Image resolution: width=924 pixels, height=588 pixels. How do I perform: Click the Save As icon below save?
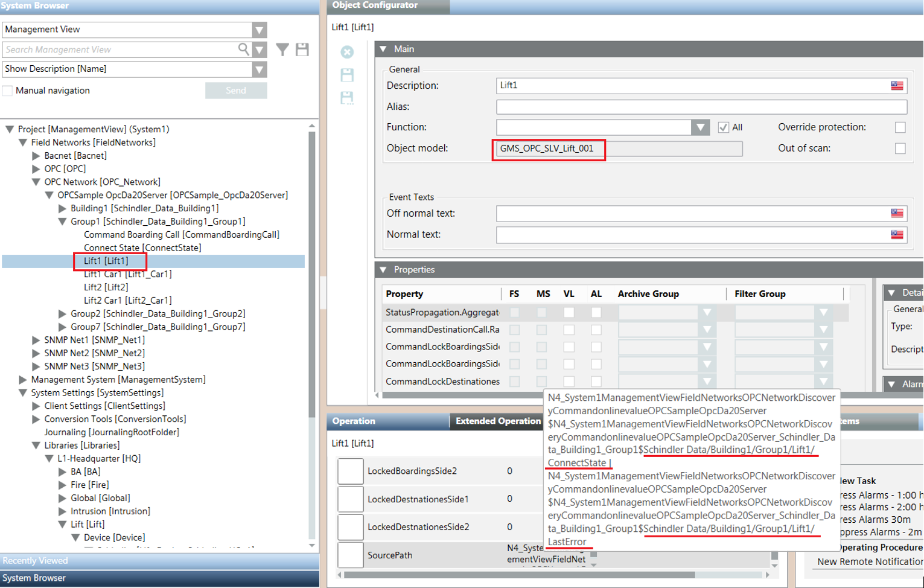tap(347, 98)
